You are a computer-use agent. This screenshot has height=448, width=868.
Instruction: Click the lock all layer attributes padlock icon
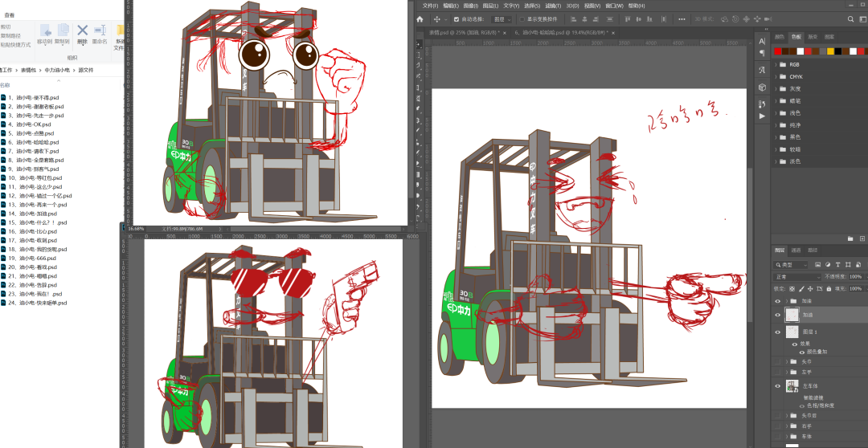coord(831,288)
